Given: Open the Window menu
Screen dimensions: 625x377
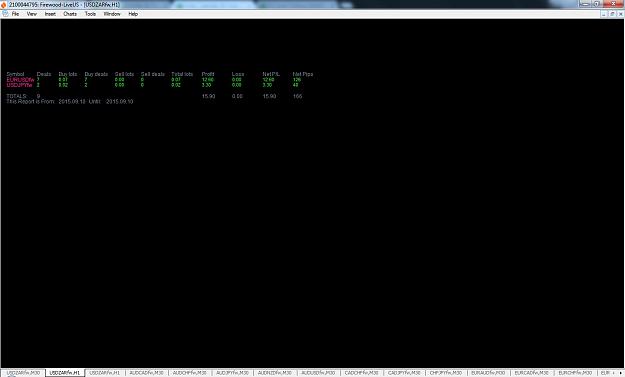Looking at the screenshot, I should [x=112, y=14].
